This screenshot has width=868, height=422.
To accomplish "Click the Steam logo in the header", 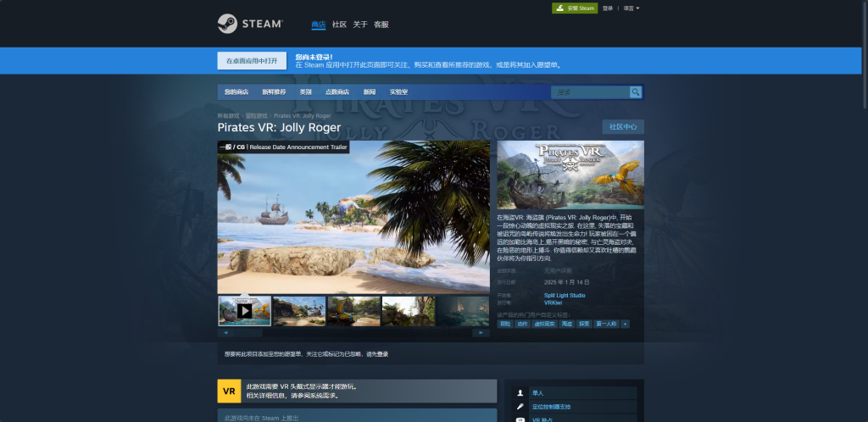I will point(250,24).
